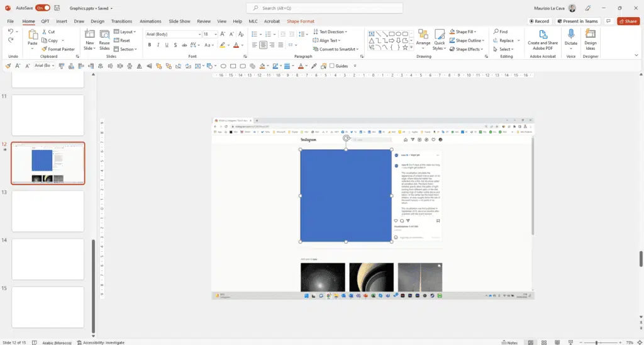Enable the Guides checkbox

pos(331,65)
